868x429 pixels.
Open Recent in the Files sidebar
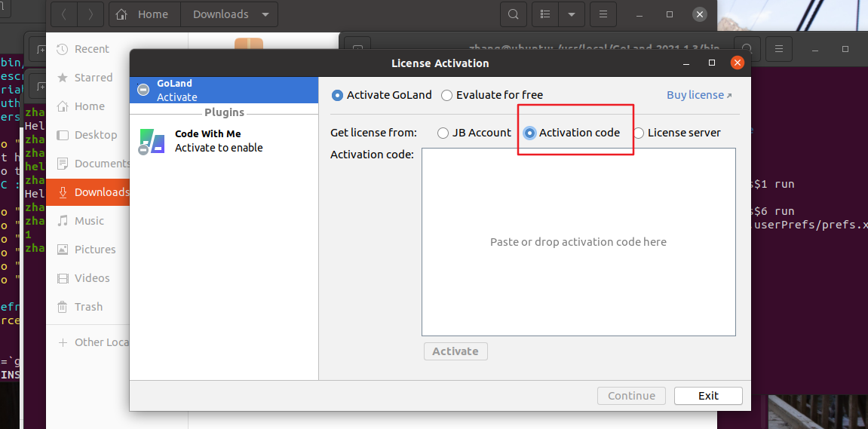tap(89, 49)
